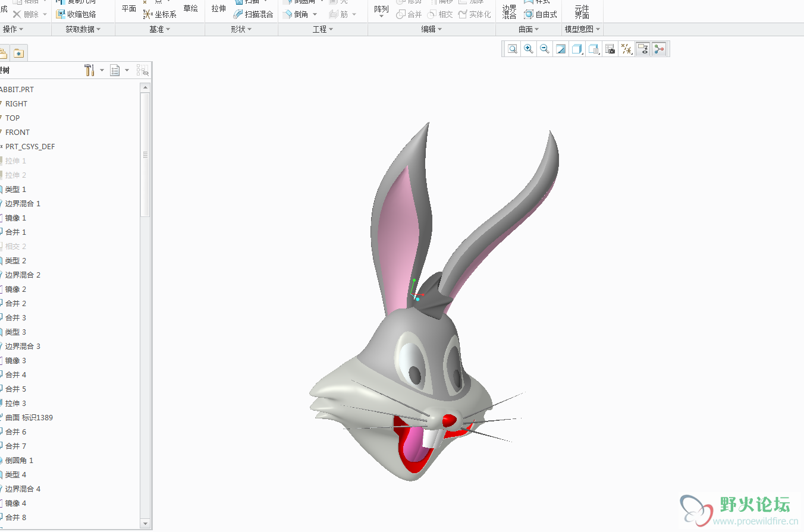
Task: Select the 拉伸 extrude tool
Action: coord(219,9)
